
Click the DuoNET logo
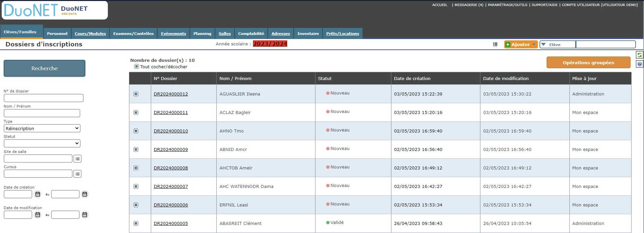[55, 10]
